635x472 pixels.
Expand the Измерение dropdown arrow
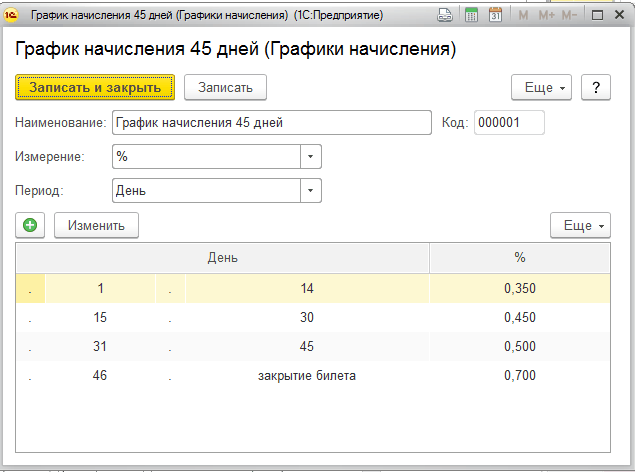click(311, 156)
